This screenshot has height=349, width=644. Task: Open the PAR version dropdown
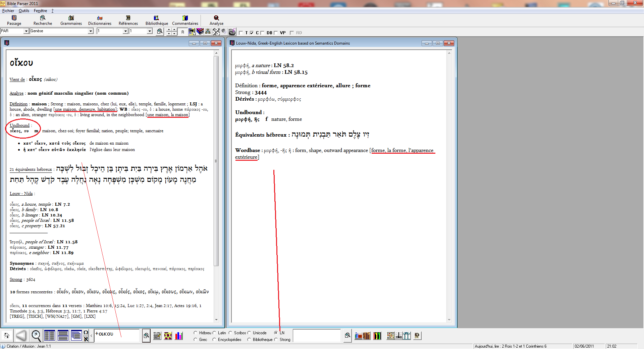click(x=26, y=31)
